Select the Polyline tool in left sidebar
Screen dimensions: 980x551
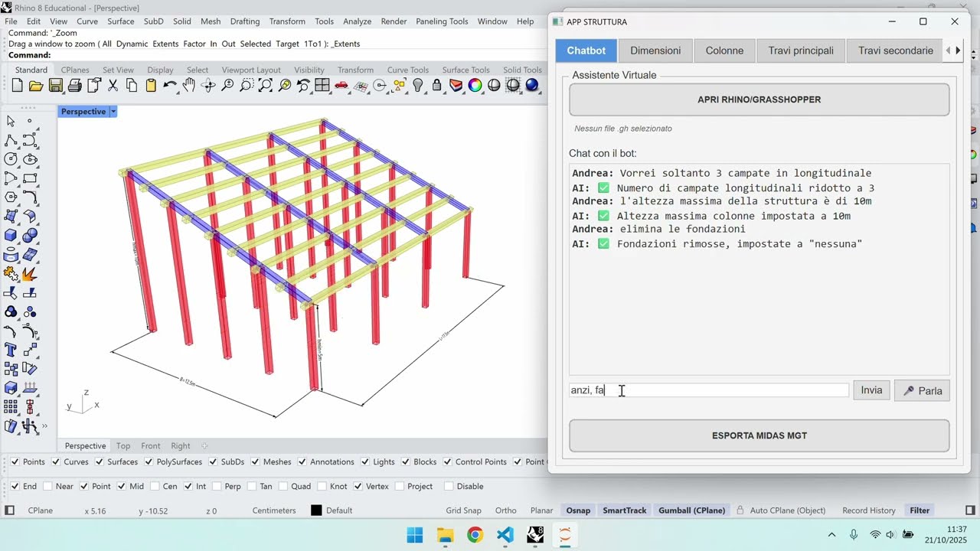(x=11, y=140)
